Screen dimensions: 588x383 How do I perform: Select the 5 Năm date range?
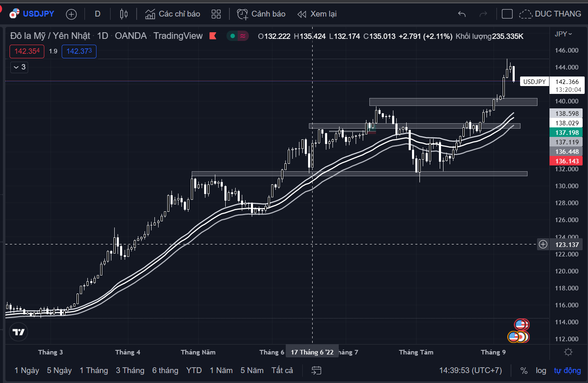tap(252, 370)
